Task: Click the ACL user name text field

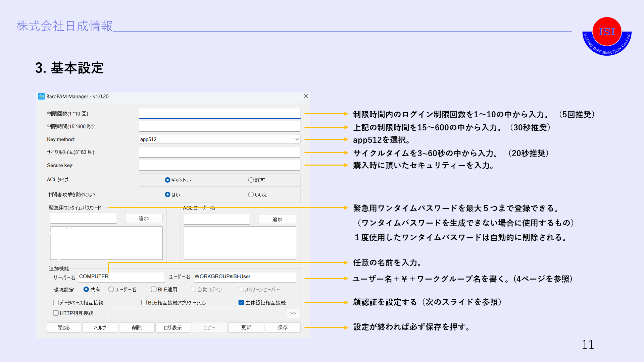Action: [x=217, y=219]
